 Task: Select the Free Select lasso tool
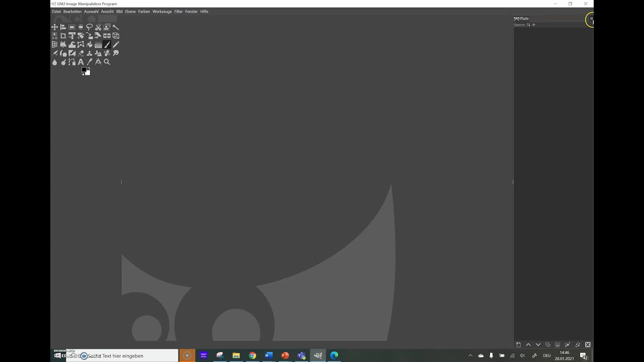(x=90, y=27)
